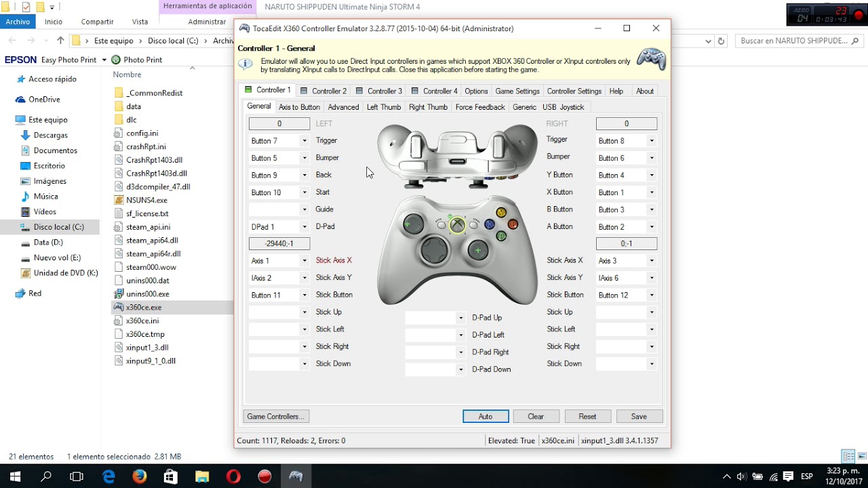Click the Game Controllers... button
This screenshot has width=868, height=488.
coord(277,417)
